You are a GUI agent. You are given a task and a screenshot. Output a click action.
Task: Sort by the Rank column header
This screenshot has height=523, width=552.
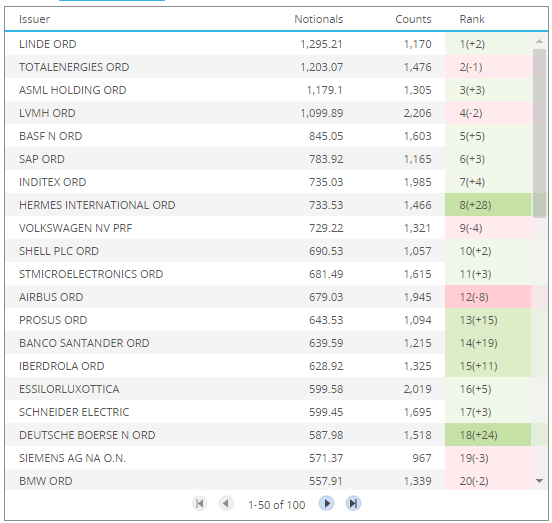point(472,19)
